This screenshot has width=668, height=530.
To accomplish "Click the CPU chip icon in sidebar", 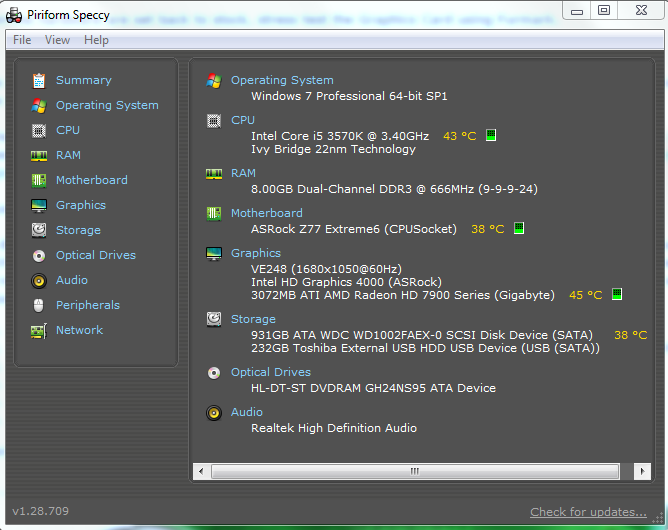I will tap(39, 130).
